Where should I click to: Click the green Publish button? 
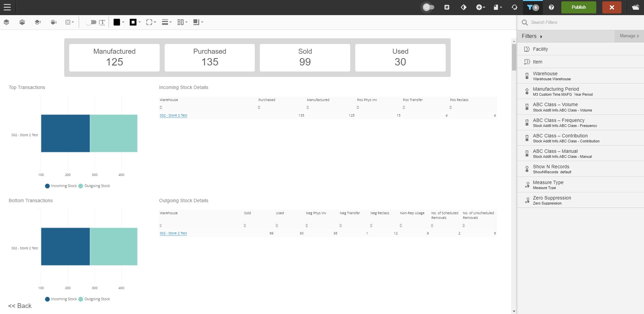[x=578, y=7]
